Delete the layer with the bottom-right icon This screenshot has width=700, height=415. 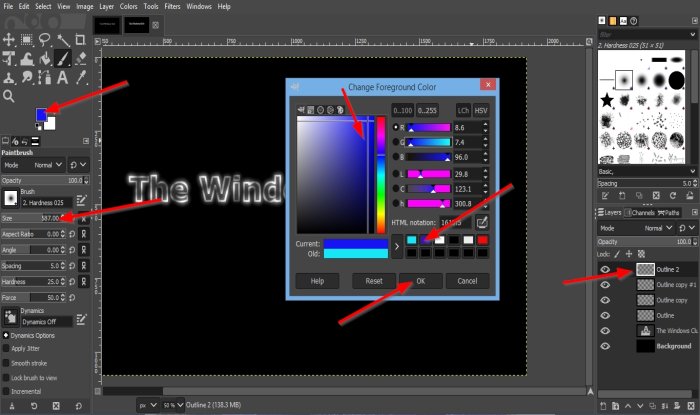691,406
